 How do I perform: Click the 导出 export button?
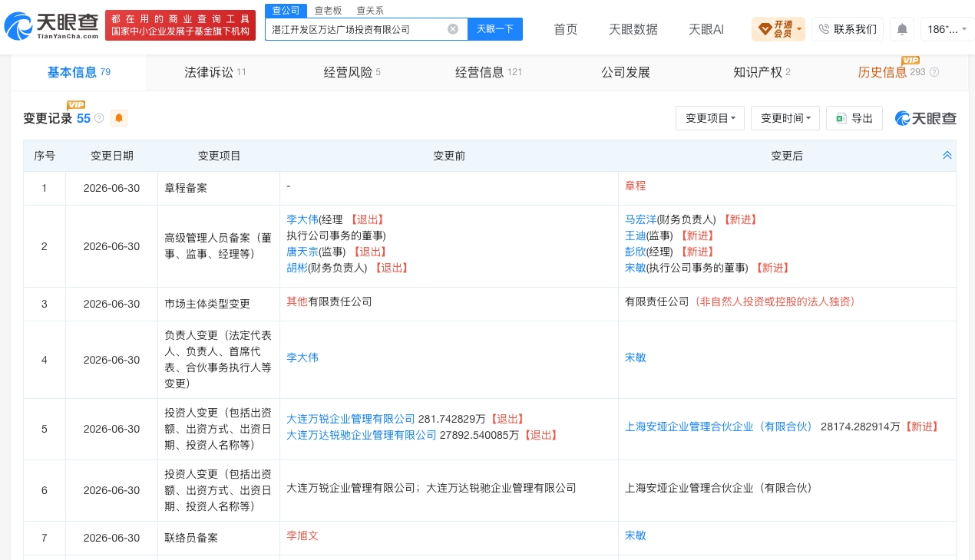(x=854, y=118)
